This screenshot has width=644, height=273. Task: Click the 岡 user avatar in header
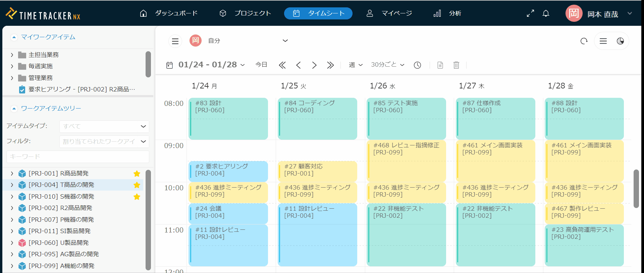(574, 13)
